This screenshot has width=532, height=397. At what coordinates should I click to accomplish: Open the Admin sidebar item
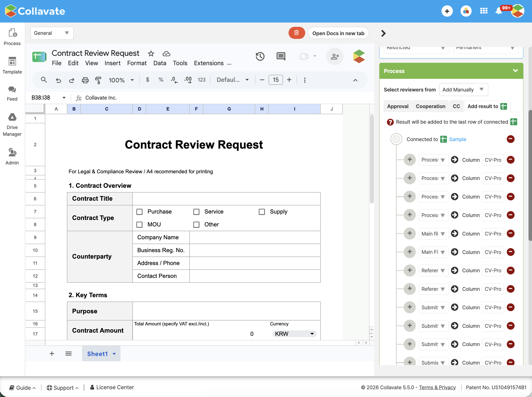12,156
